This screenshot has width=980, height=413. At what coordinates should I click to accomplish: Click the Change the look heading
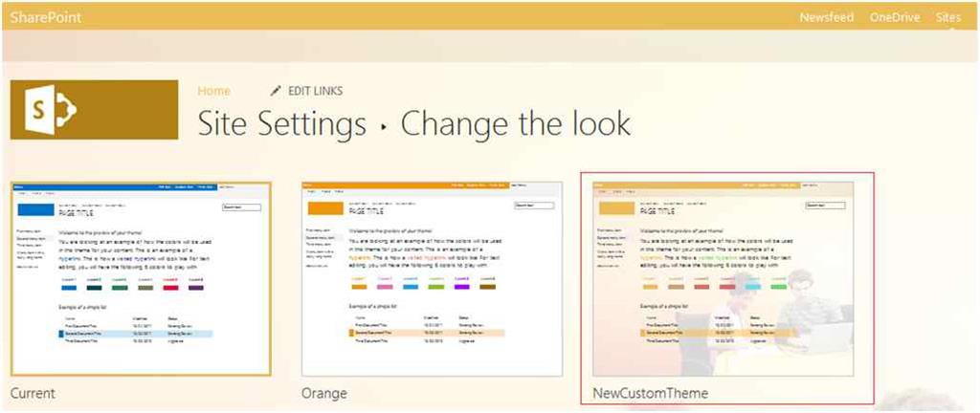click(x=515, y=123)
